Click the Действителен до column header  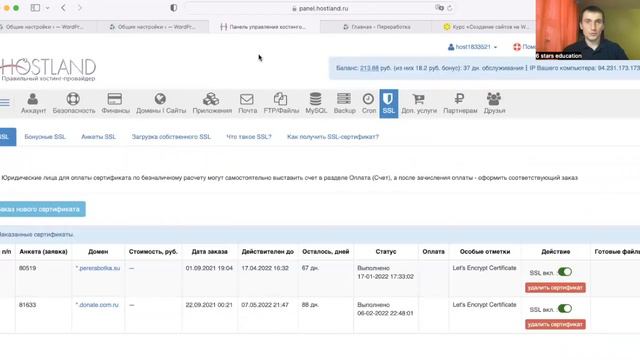[268, 252]
